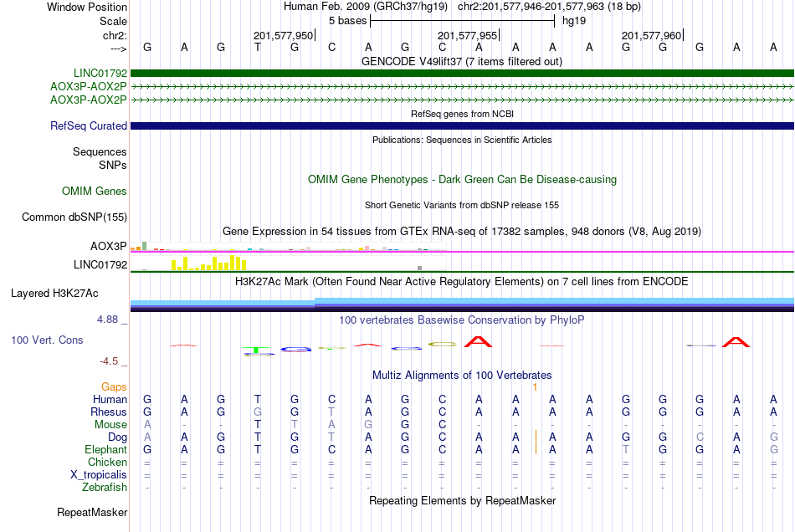
Task: Click the orange gap count 1
Action: [535, 387]
